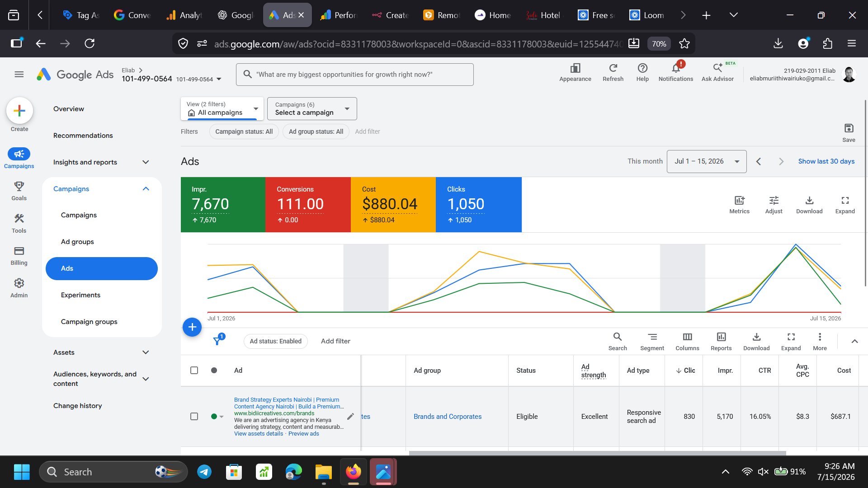
Task: Edit the Brand Strategy ad pencil icon
Action: pyautogui.click(x=350, y=416)
